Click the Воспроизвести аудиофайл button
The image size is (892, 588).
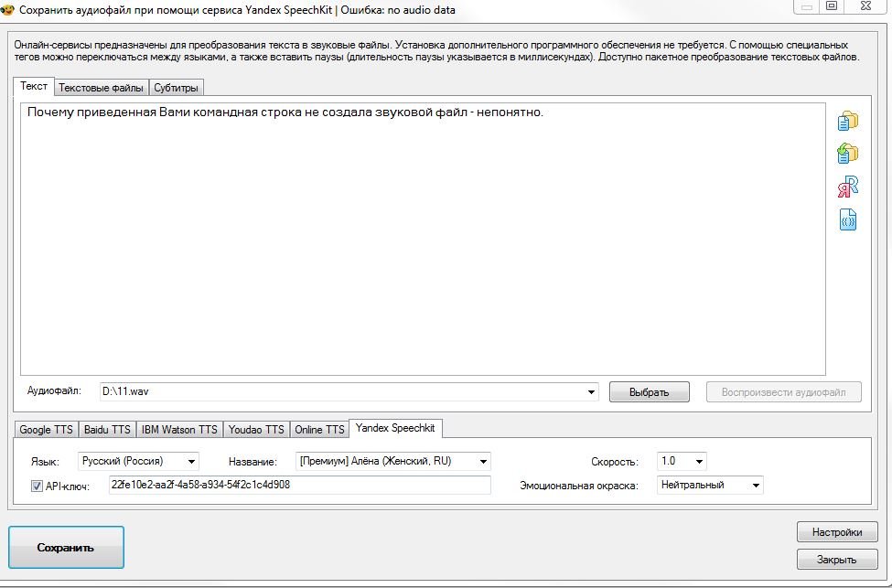(x=783, y=392)
